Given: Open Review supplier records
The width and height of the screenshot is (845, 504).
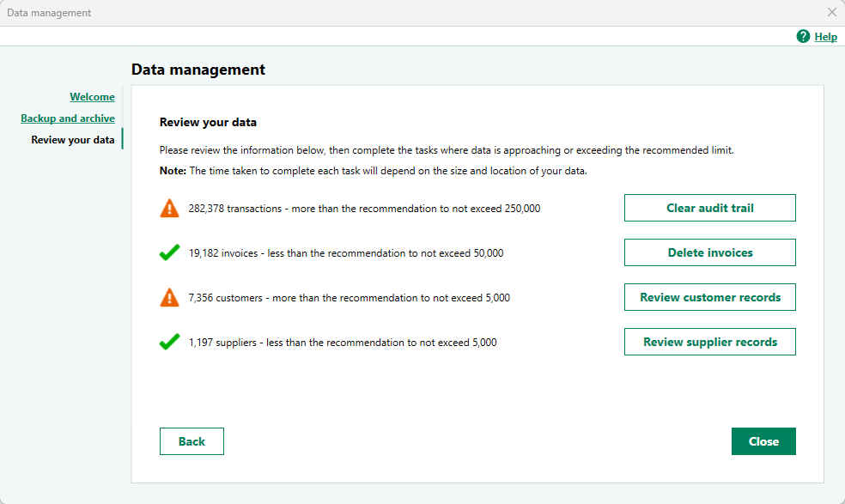Looking at the screenshot, I should 709,342.
